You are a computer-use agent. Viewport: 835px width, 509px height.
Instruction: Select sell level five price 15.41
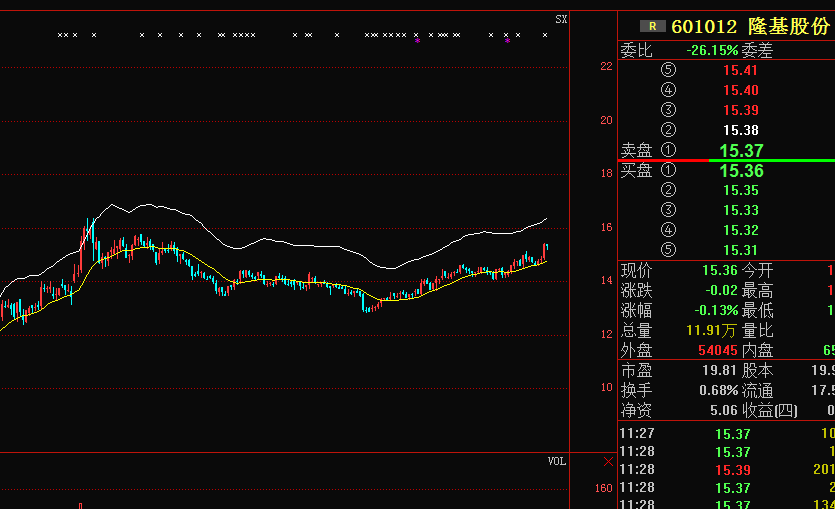pos(740,70)
